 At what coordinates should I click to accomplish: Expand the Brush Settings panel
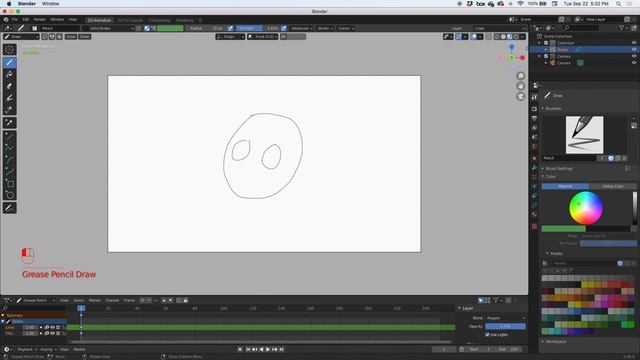click(x=558, y=169)
